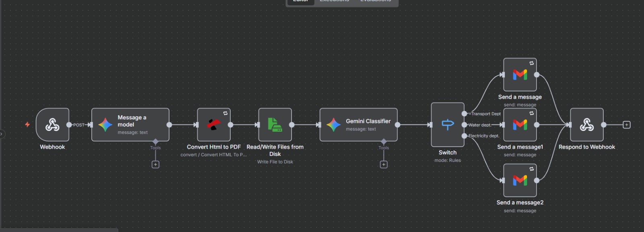Click retry icon on Send a message1 node

(532, 113)
